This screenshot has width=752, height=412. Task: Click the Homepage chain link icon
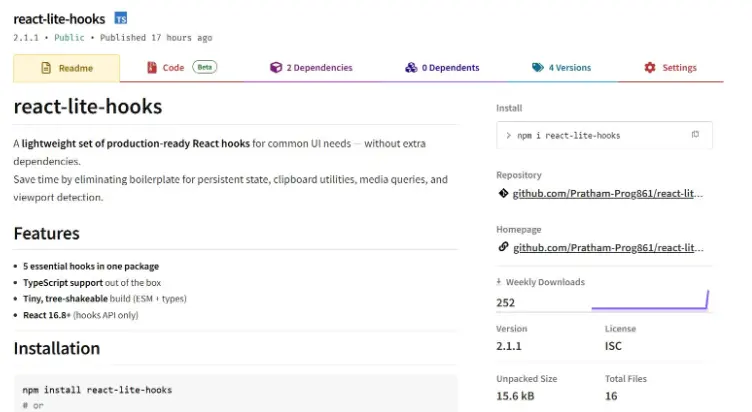pyautogui.click(x=503, y=247)
